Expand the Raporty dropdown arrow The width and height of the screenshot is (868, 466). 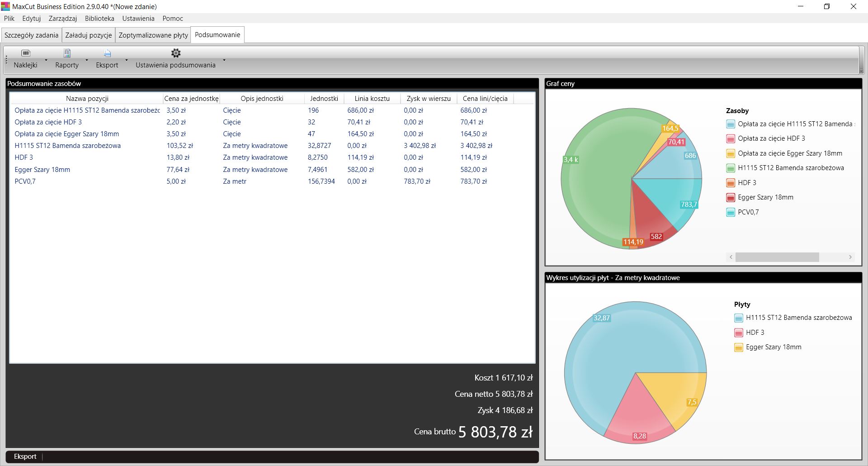point(87,60)
